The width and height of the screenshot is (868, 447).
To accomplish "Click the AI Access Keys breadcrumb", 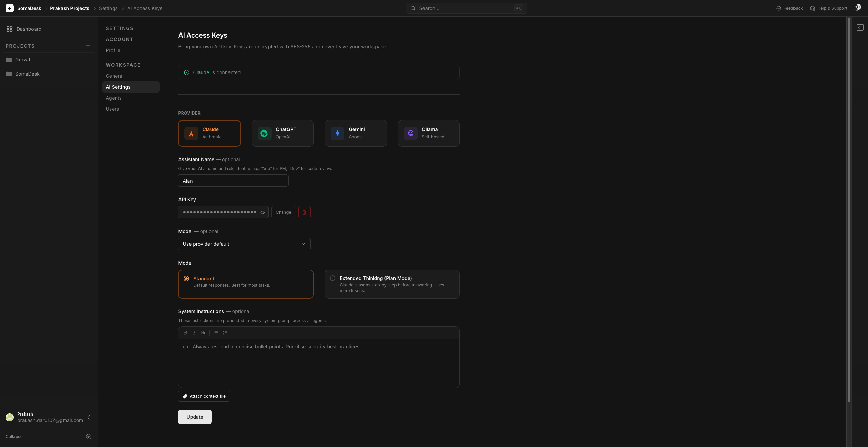I will (145, 8).
